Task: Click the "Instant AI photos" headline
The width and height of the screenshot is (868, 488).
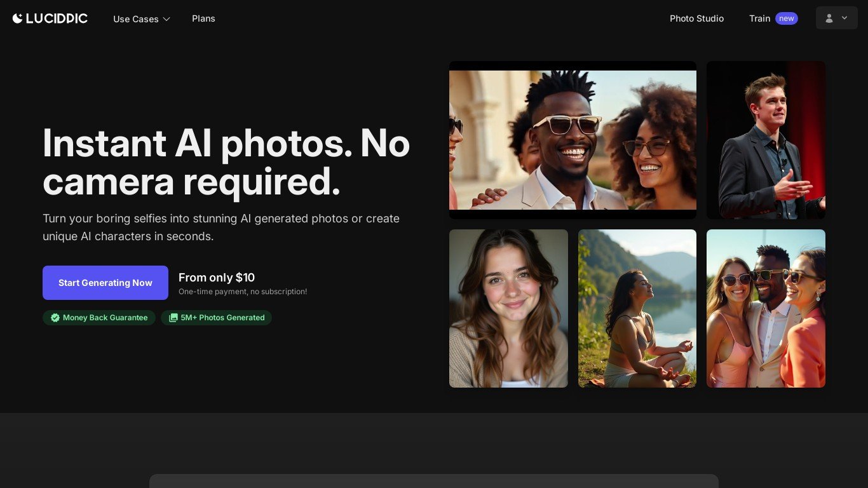Action: point(226,161)
